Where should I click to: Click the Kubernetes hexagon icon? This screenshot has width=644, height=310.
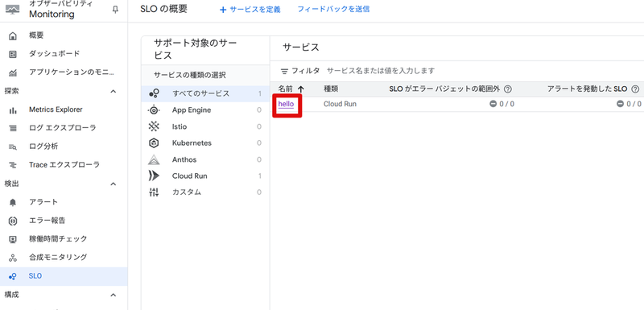click(154, 143)
